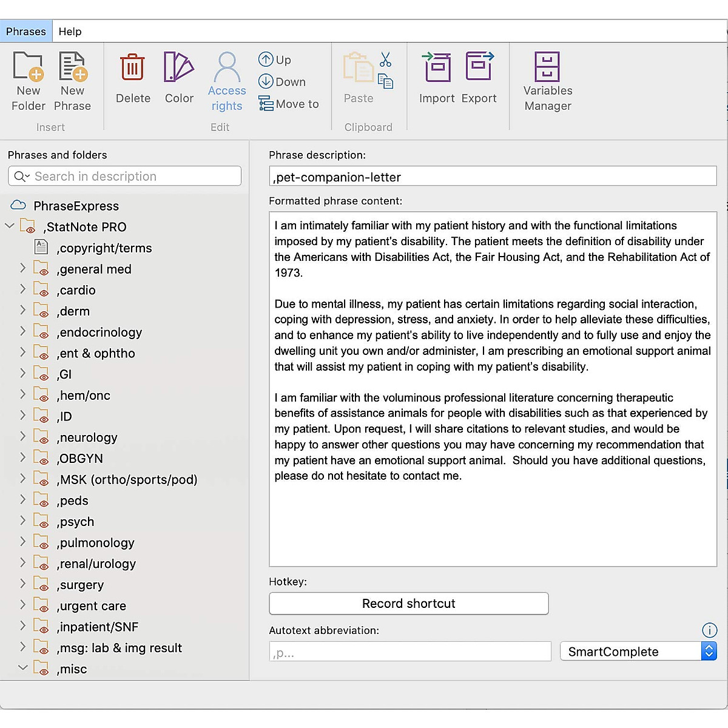Image resolution: width=728 pixels, height=728 pixels.
Task: Create a New Folder
Action: [28, 80]
